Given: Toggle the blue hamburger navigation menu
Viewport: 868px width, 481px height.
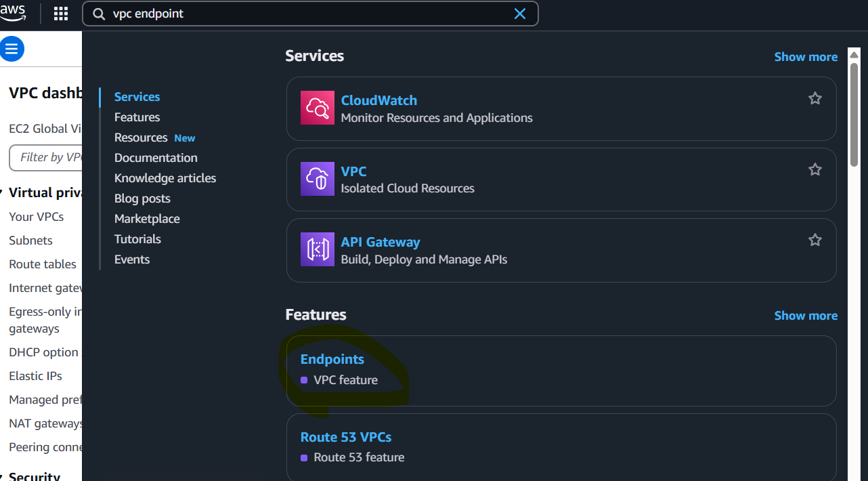Looking at the screenshot, I should 12,49.
